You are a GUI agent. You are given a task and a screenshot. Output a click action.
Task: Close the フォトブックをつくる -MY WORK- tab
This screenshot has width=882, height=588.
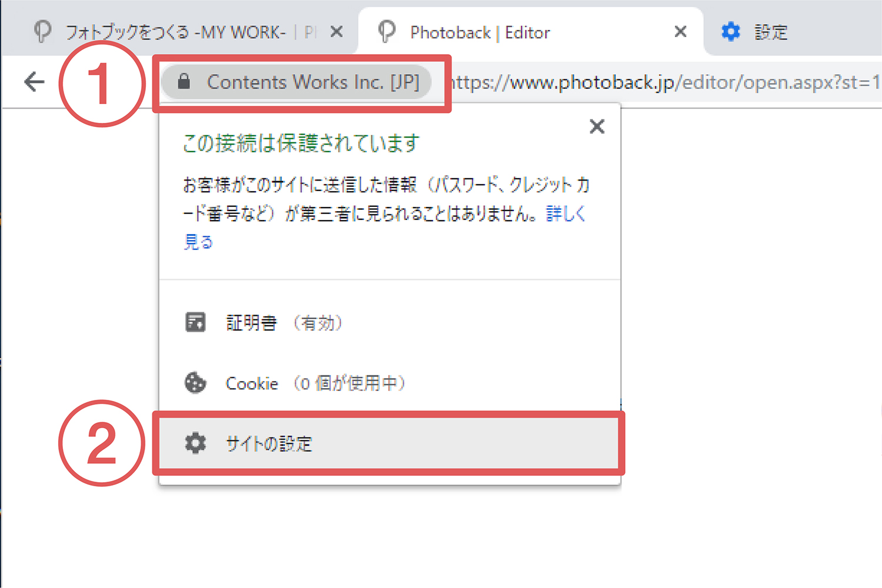point(336,32)
